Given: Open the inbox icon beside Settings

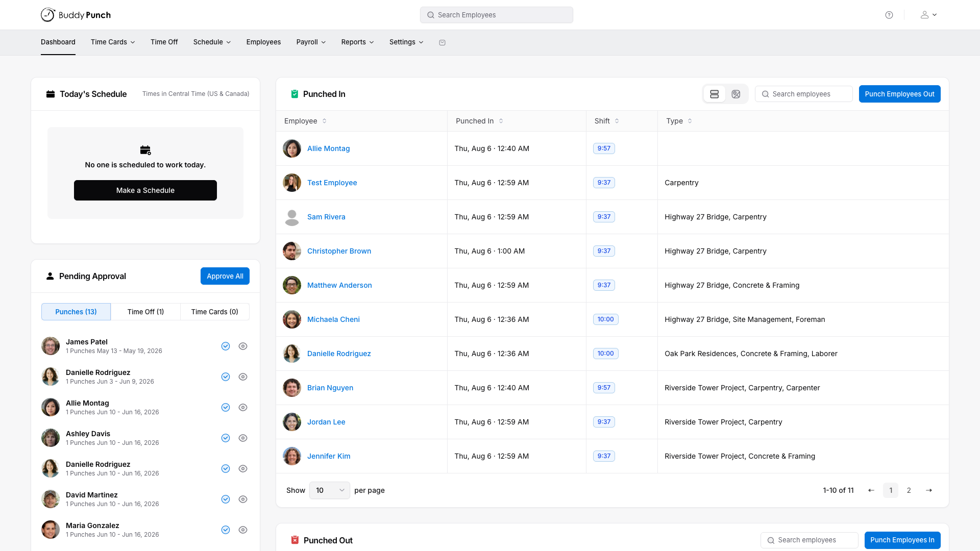Looking at the screenshot, I should click(x=442, y=42).
